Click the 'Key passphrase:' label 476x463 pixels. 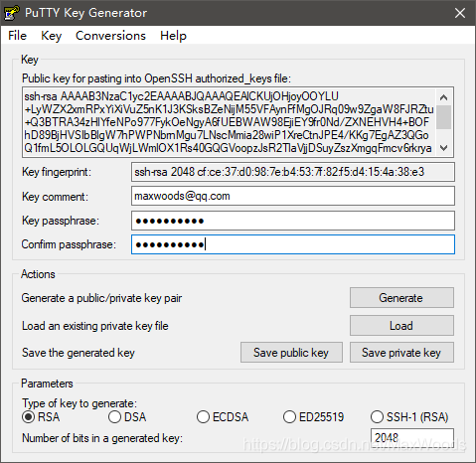pyautogui.click(x=61, y=221)
